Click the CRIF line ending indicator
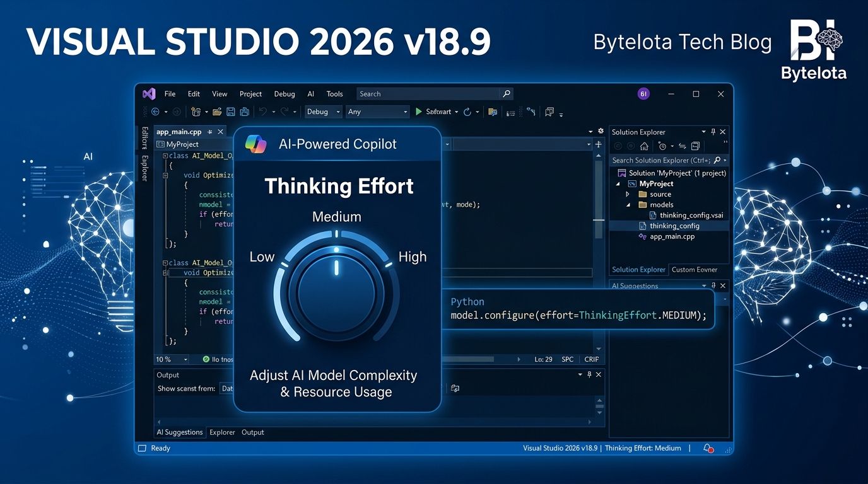Screen dimensions: 868x484 coord(592,359)
